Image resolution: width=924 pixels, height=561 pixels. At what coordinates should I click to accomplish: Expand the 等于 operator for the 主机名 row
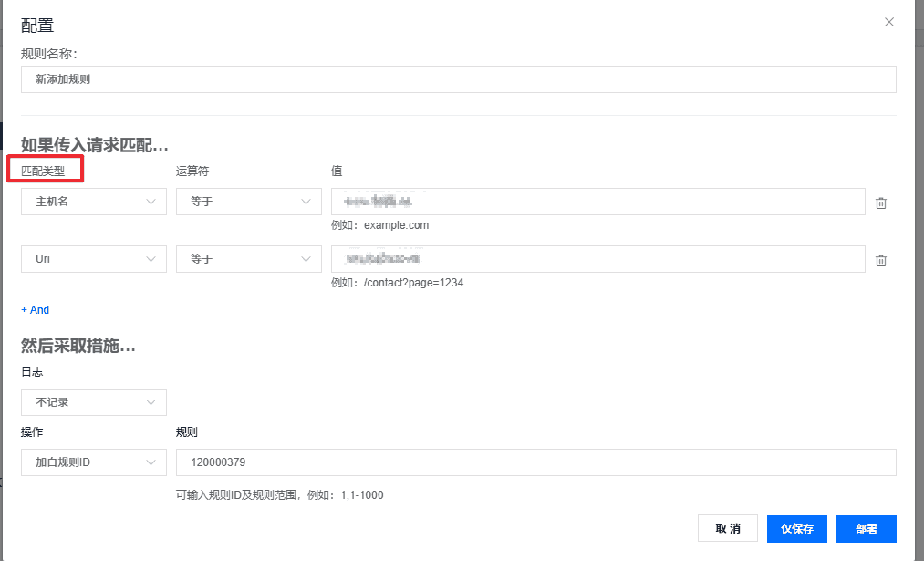249,202
